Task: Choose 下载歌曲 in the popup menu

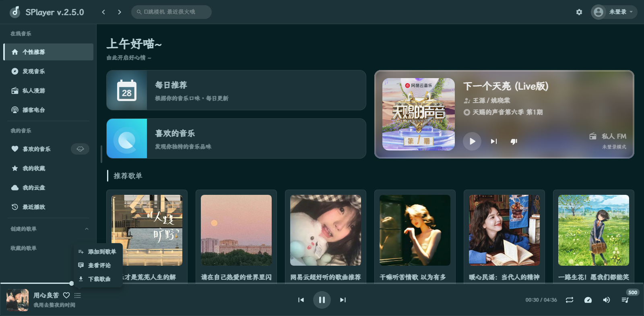Action: pos(98,279)
